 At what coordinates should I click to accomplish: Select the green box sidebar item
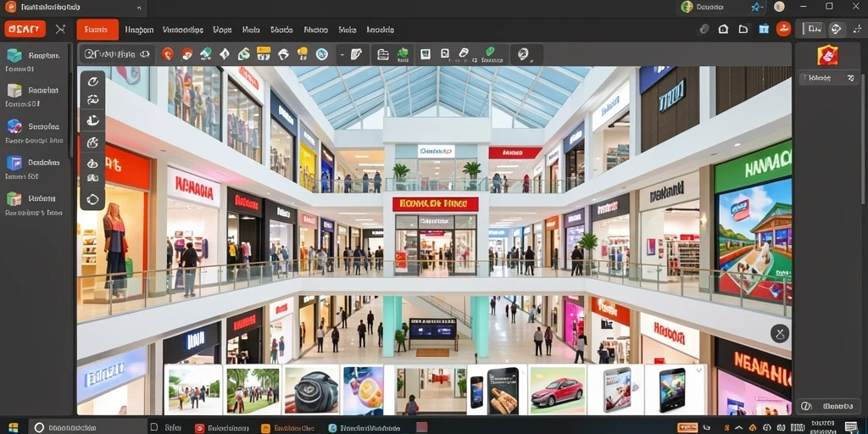14,198
